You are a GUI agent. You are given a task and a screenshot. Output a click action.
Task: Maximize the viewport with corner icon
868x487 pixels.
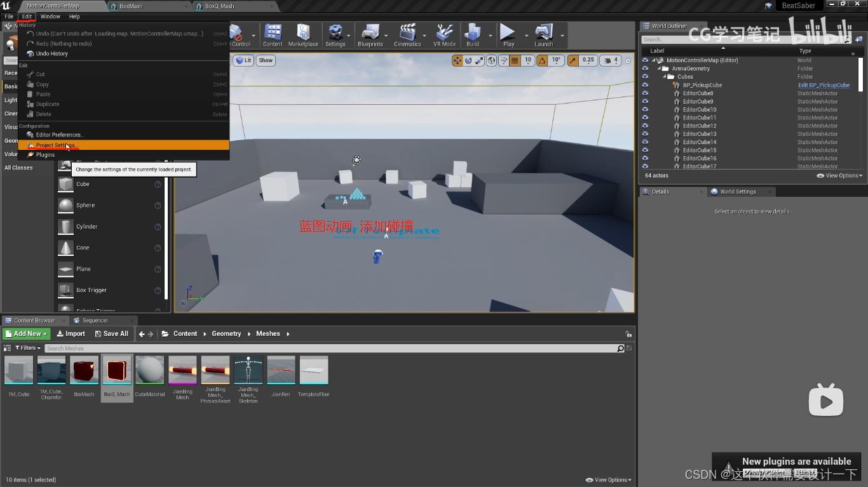click(x=628, y=61)
